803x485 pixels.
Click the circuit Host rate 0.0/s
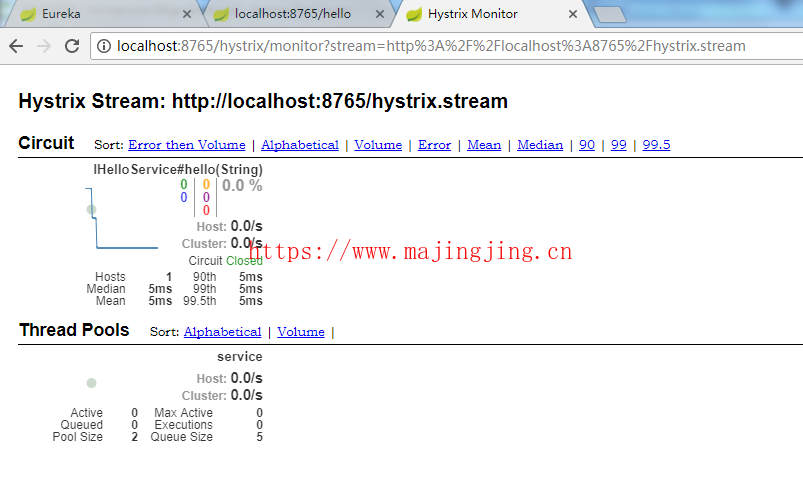coord(246,226)
